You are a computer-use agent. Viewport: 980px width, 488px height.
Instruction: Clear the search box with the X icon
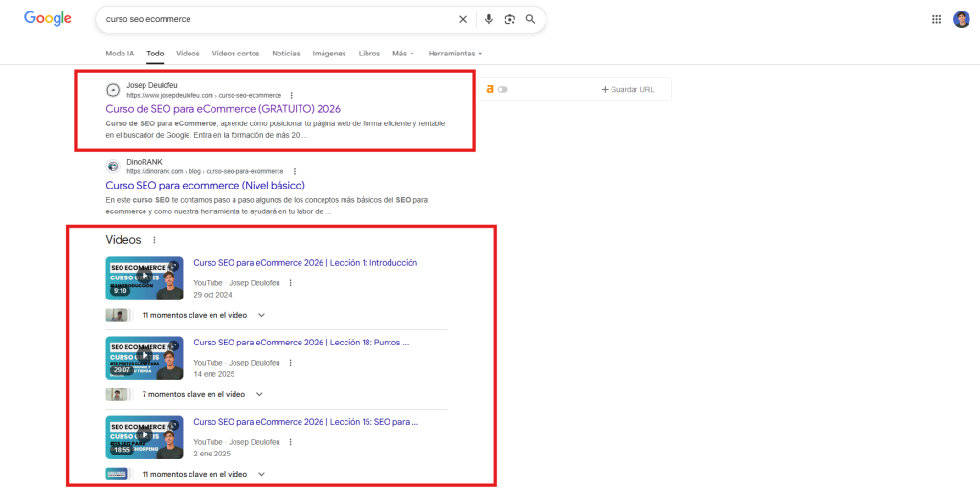coord(463,19)
